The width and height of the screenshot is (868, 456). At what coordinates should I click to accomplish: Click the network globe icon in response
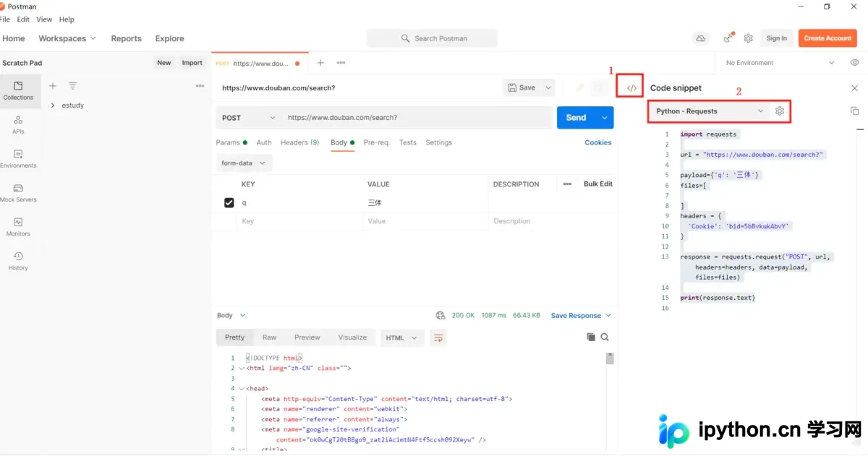[x=441, y=315]
